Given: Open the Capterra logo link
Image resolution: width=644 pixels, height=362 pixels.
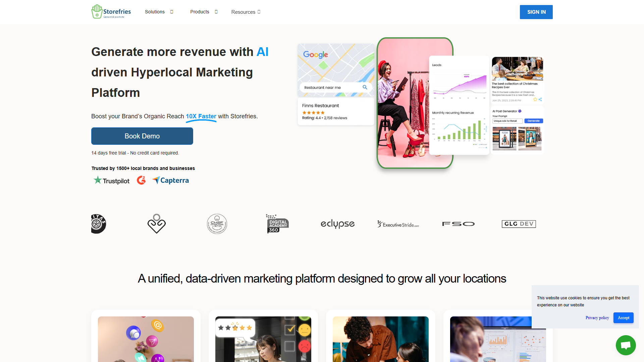Looking at the screenshot, I should click(170, 180).
